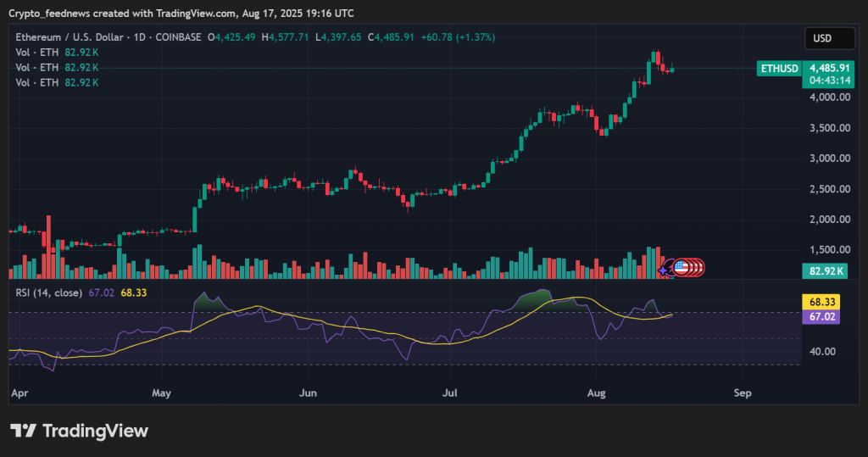Click the 4,000.00 price scale label
Viewport: 868px width, 457px height.
point(829,97)
